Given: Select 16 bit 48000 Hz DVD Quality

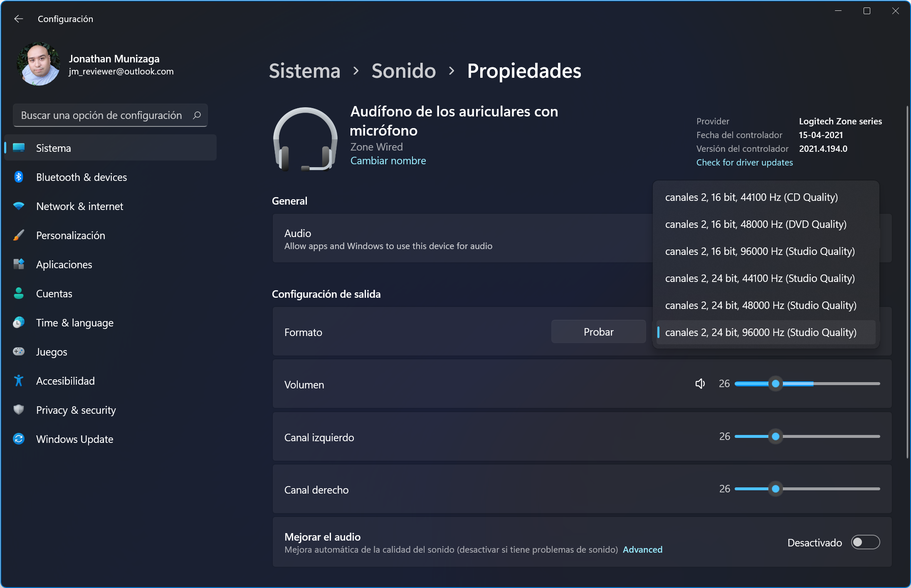Looking at the screenshot, I should click(755, 224).
